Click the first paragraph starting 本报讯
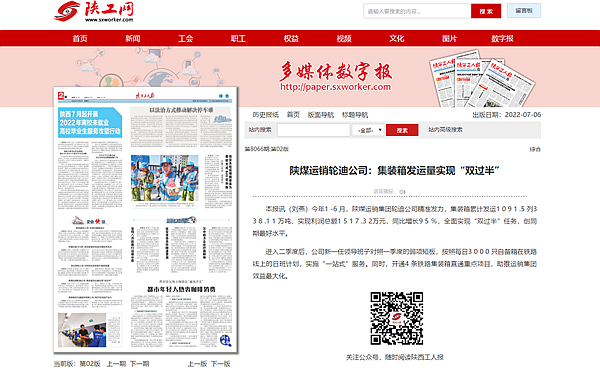The image size is (600, 370). 395,221
